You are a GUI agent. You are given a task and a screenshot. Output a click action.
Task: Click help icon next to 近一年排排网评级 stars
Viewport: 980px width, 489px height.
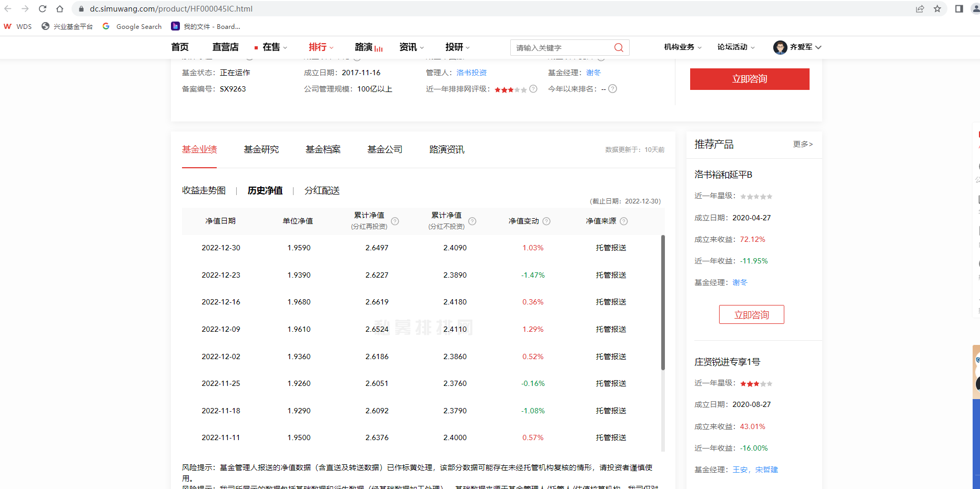(x=533, y=89)
